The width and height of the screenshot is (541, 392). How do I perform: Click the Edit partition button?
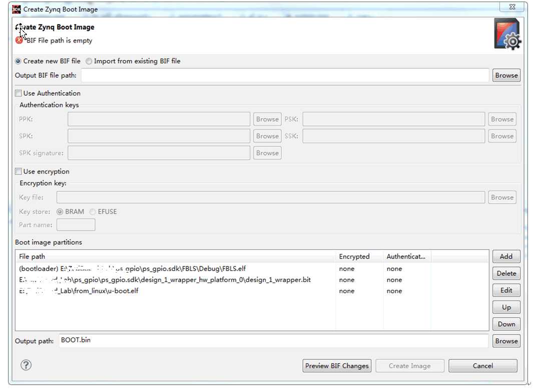tap(506, 290)
